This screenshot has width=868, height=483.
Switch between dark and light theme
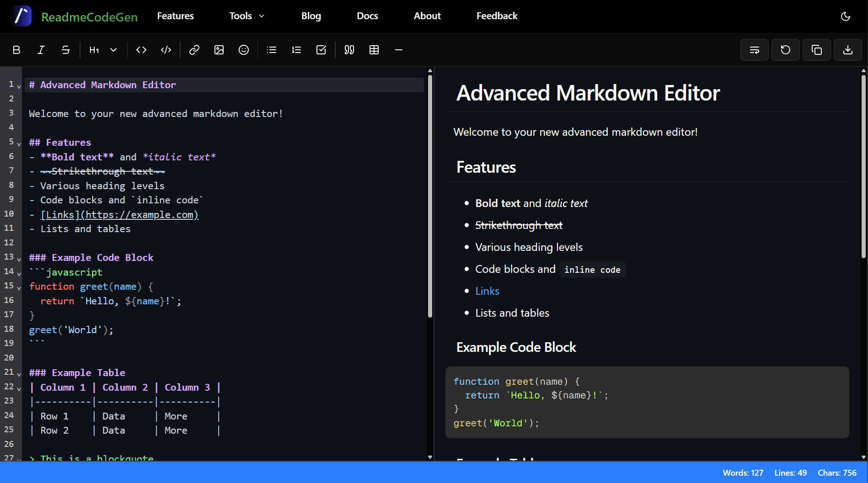pyautogui.click(x=846, y=16)
